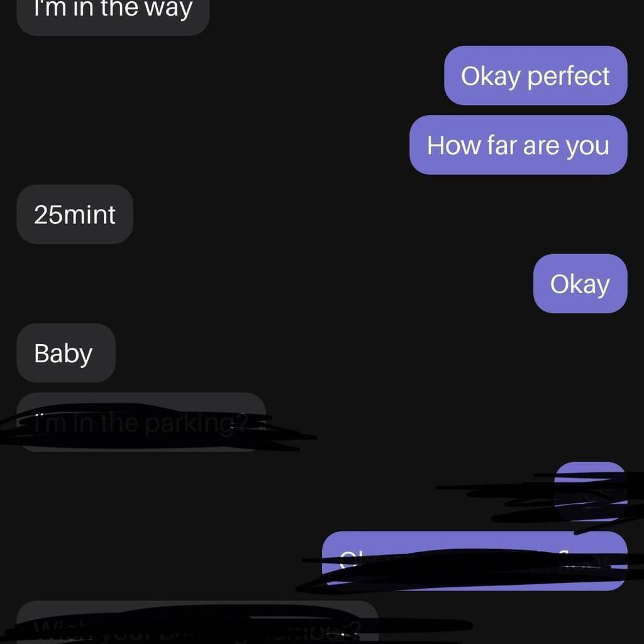Click the first "Okay" in "Okay perfect"

(x=491, y=76)
